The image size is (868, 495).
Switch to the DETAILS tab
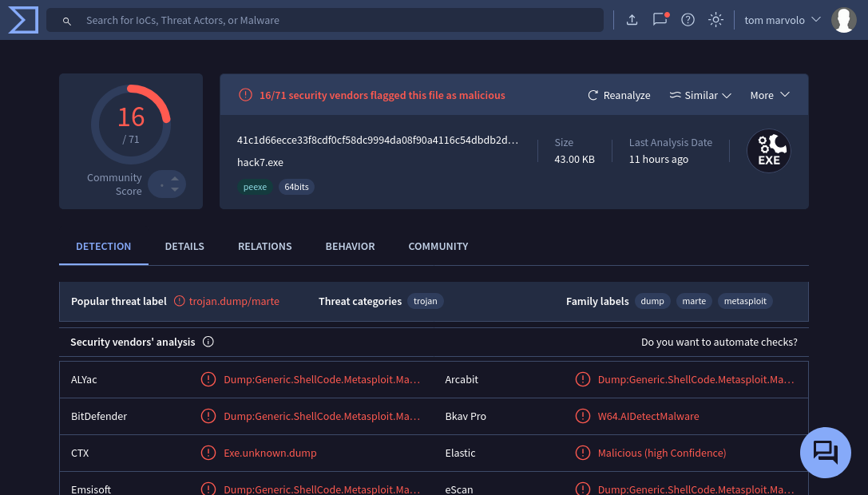pyautogui.click(x=184, y=247)
